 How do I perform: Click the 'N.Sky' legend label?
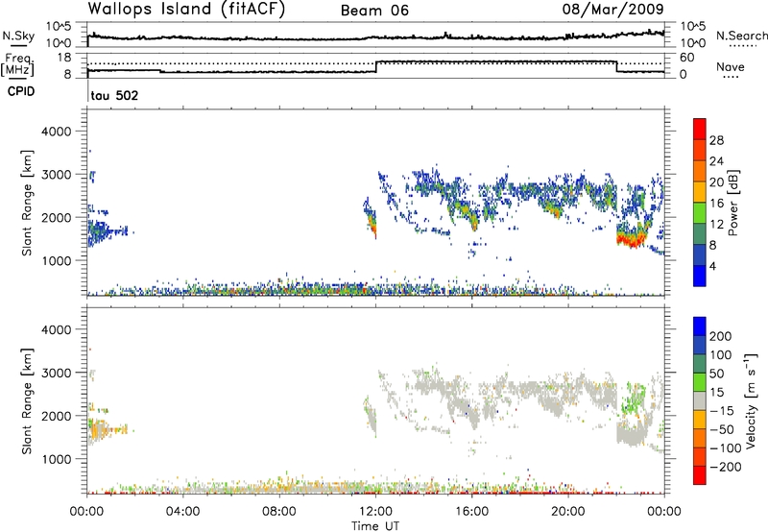[x=18, y=36]
